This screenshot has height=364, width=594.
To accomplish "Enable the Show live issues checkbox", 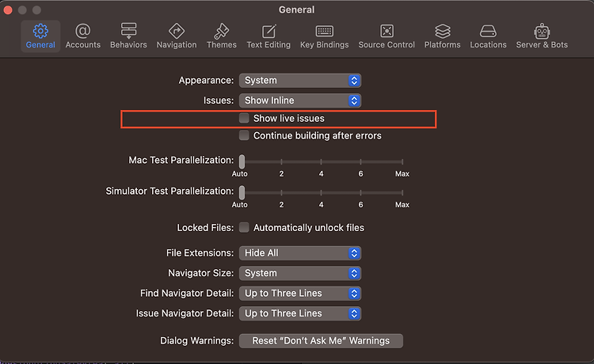I will pyautogui.click(x=244, y=118).
